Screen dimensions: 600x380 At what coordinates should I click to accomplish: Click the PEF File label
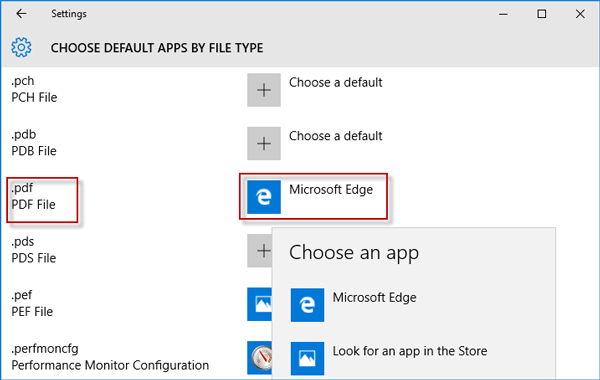tap(32, 312)
